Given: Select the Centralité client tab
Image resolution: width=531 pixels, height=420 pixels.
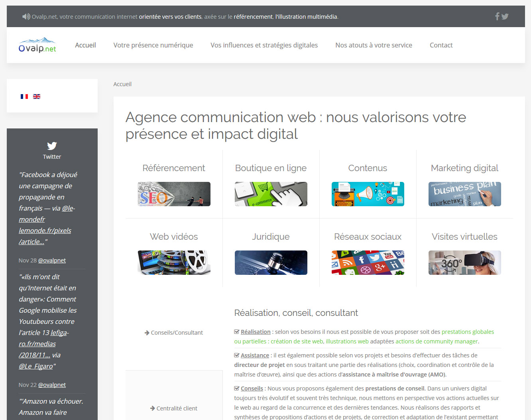Looking at the screenshot, I should click(174, 408).
